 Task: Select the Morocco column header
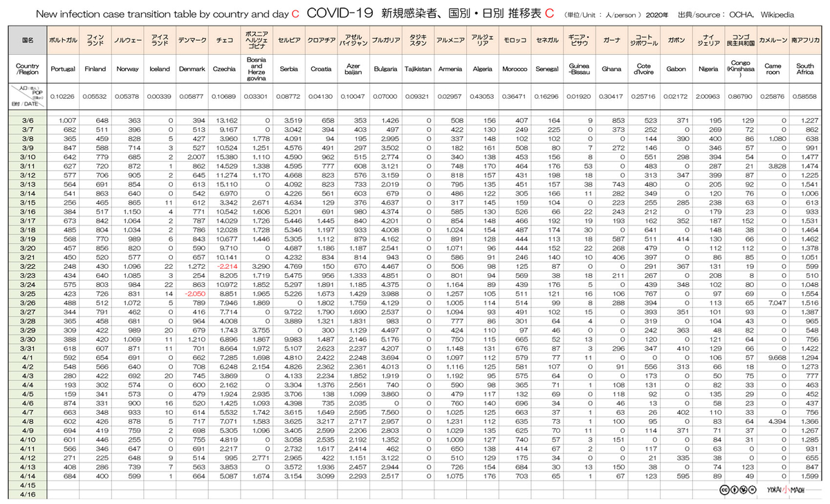click(x=515, y=69)
